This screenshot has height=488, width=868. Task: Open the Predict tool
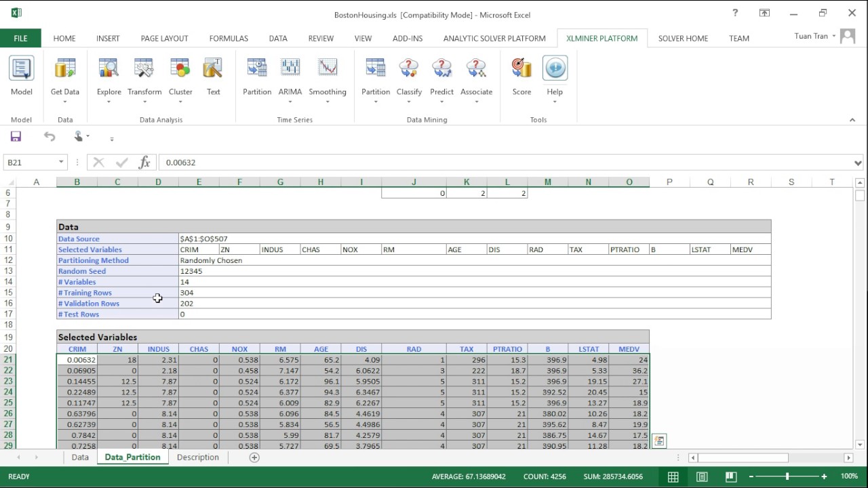coord(441,80)
